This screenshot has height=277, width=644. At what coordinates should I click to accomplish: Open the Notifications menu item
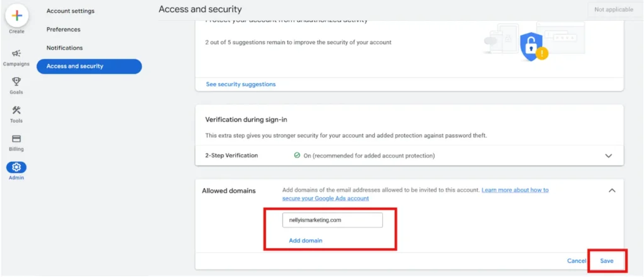point(65,48)
